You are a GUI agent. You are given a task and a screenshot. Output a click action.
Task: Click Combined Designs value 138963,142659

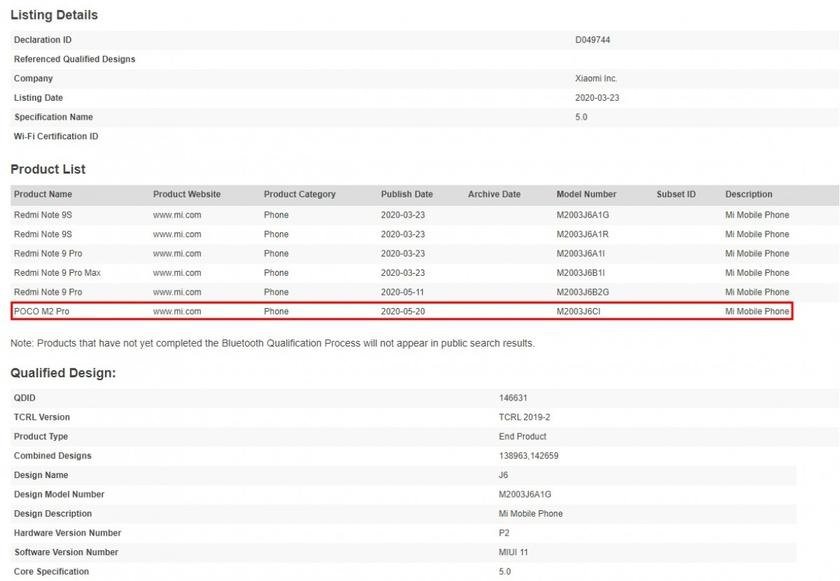point(528,456)
